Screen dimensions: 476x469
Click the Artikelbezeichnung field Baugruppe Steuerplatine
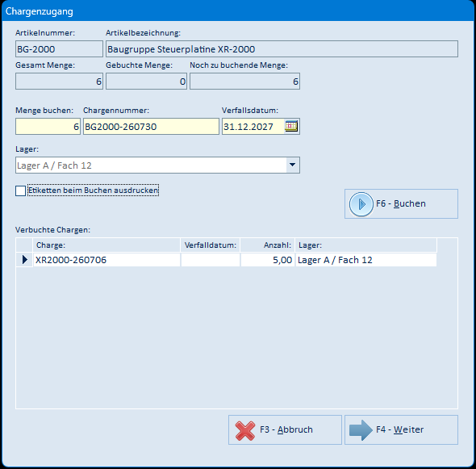(x=282, y=49)
